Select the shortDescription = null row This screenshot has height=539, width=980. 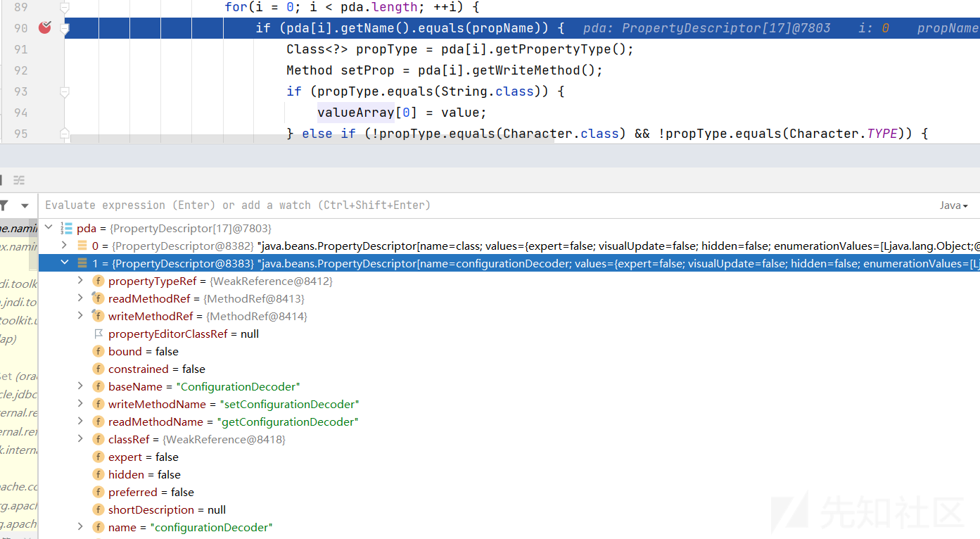(x=167, y=510)
